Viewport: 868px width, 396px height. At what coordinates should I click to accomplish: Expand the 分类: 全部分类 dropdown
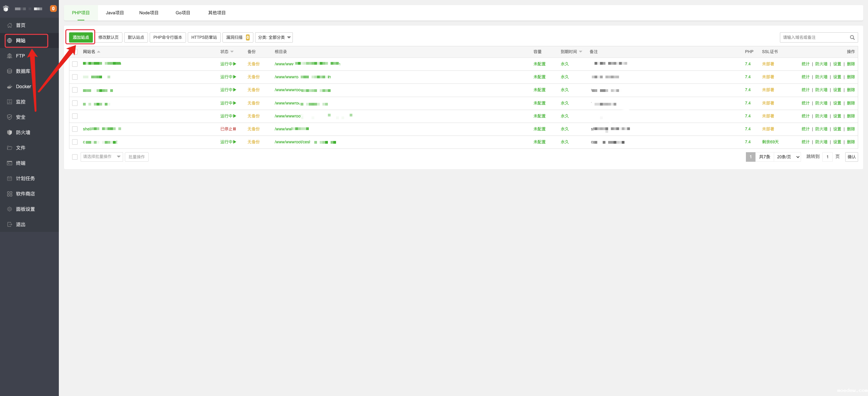pos(274,37)
